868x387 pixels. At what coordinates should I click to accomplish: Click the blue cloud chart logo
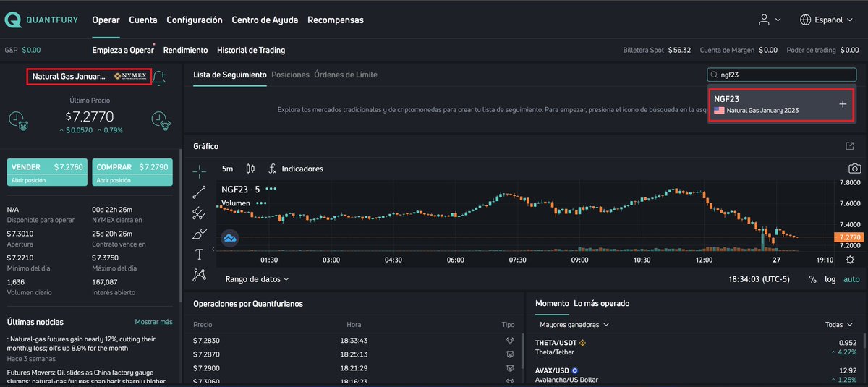pos(230,237)
